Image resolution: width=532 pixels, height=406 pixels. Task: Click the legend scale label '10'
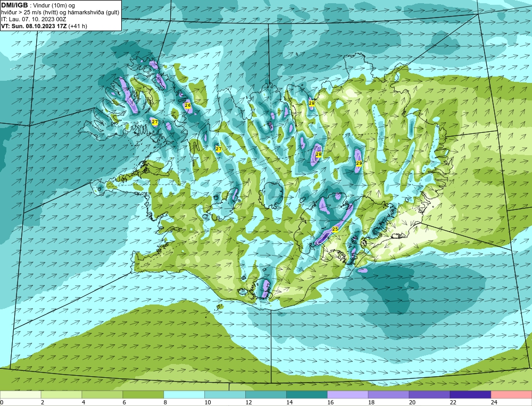[x=207, y=402]
